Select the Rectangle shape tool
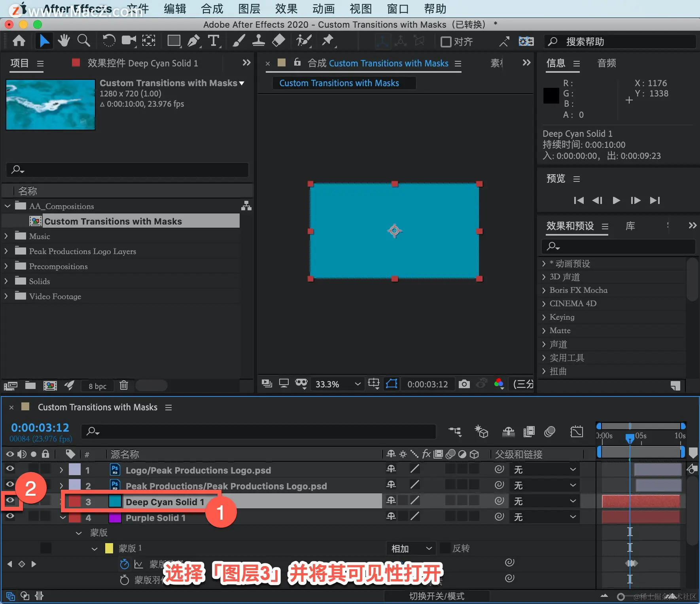Image resolution: width=700 pixels, height=604 pixels. click(174, 41)
